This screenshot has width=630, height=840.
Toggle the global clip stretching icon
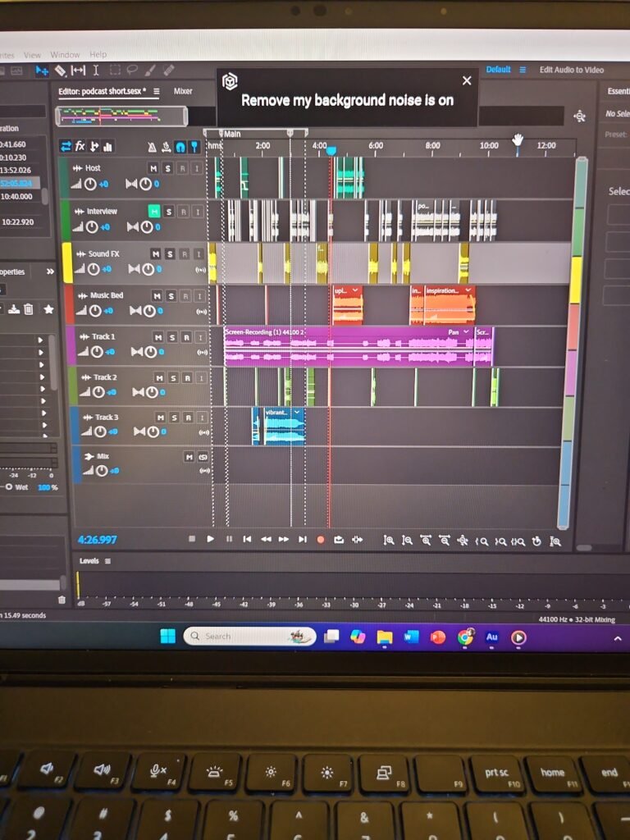click(x=167, y=147)
